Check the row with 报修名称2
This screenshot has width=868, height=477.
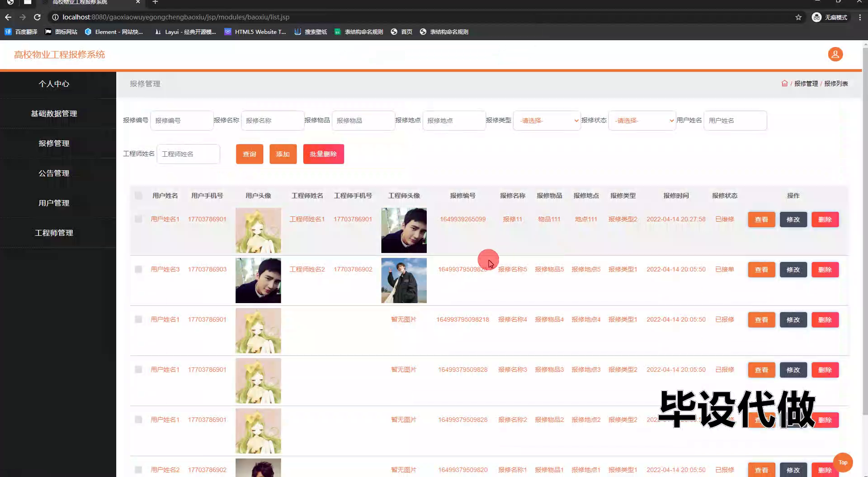(x=138, y=420)
